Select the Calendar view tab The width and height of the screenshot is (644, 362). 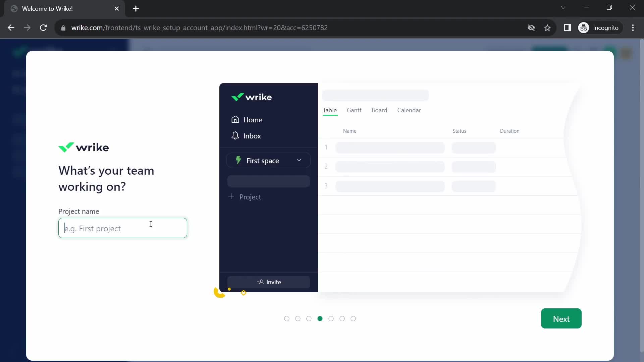(409, 110)
